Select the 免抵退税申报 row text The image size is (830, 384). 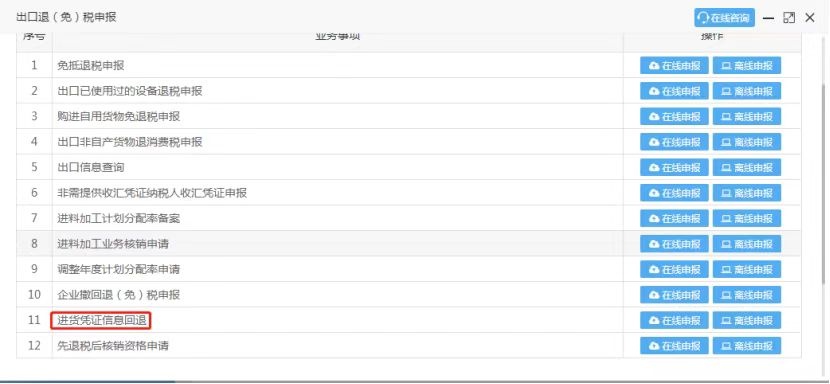click(91, 66)
